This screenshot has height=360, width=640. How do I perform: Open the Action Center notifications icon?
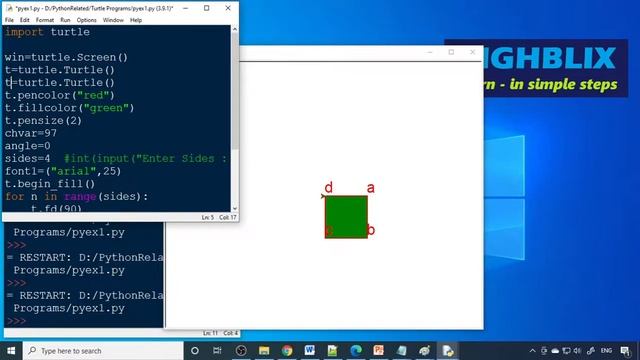[625, 351]
